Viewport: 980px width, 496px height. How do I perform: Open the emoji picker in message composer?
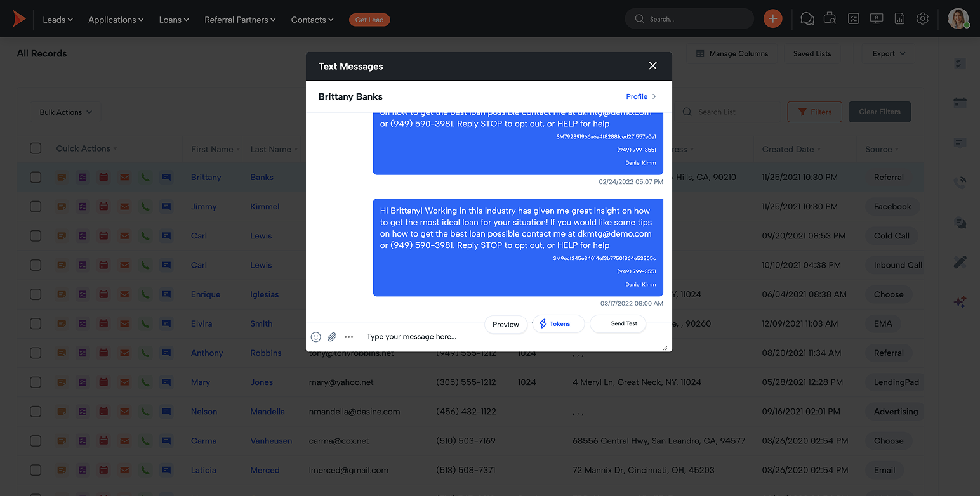(x=315, y=337)
